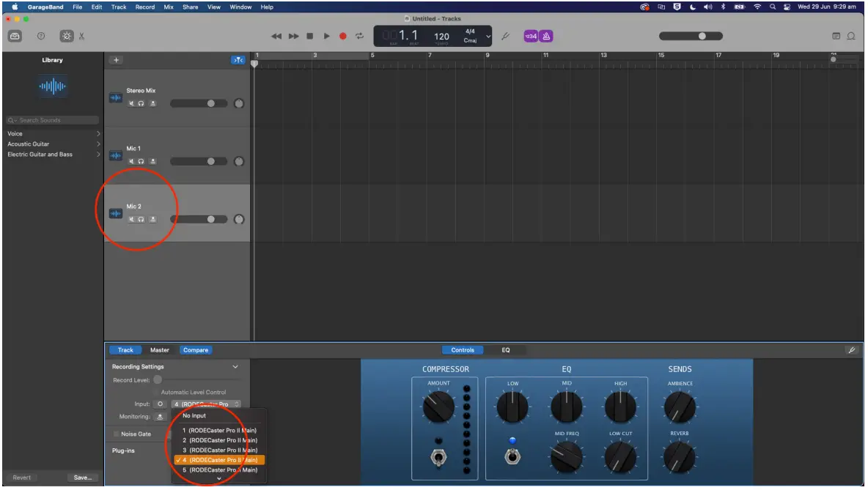
Task: Click the count-in 1234 icon
Action: [x=530, y=35]
